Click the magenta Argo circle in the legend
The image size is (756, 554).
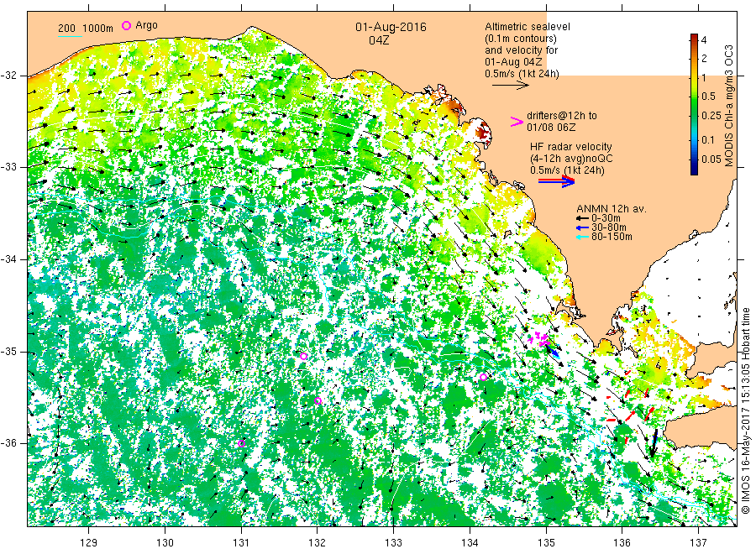tap(126, 25)
